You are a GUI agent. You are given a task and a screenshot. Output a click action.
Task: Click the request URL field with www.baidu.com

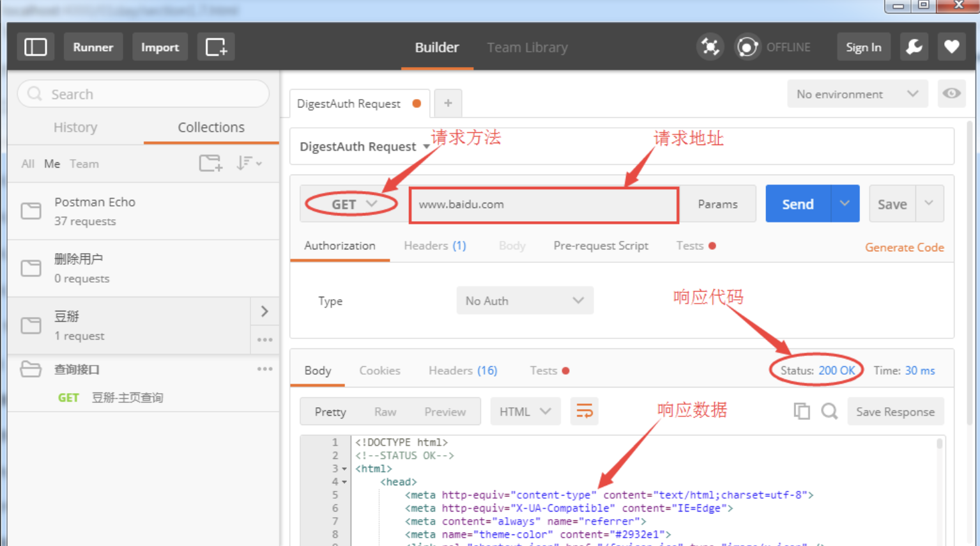point(544,205)
